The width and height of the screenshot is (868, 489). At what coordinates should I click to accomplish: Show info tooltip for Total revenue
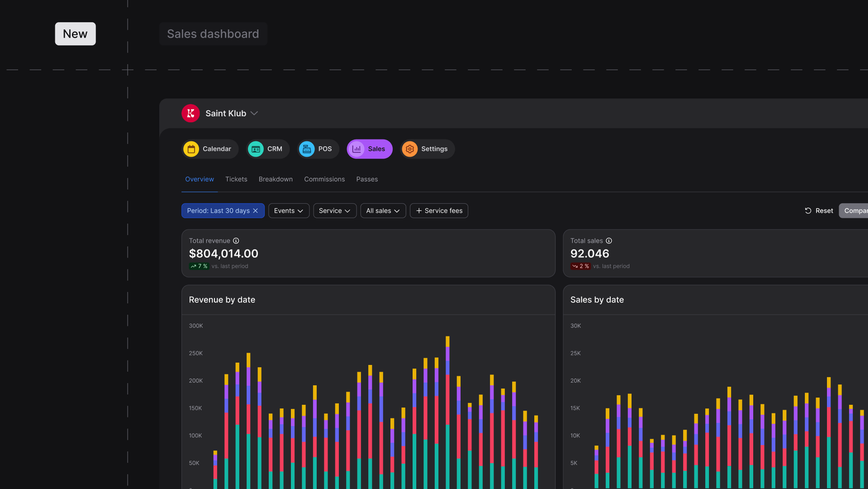pyautogui.click(x=236, y=241)
